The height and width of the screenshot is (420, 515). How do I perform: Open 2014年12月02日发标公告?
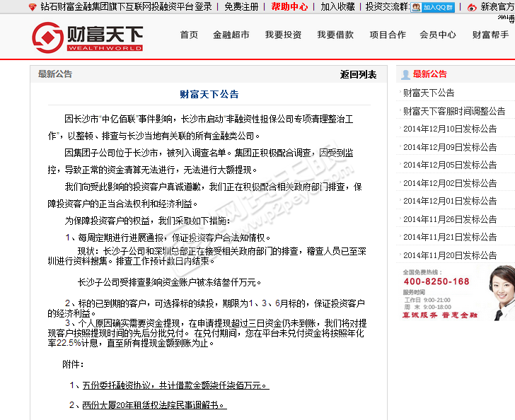pos(450,183)
